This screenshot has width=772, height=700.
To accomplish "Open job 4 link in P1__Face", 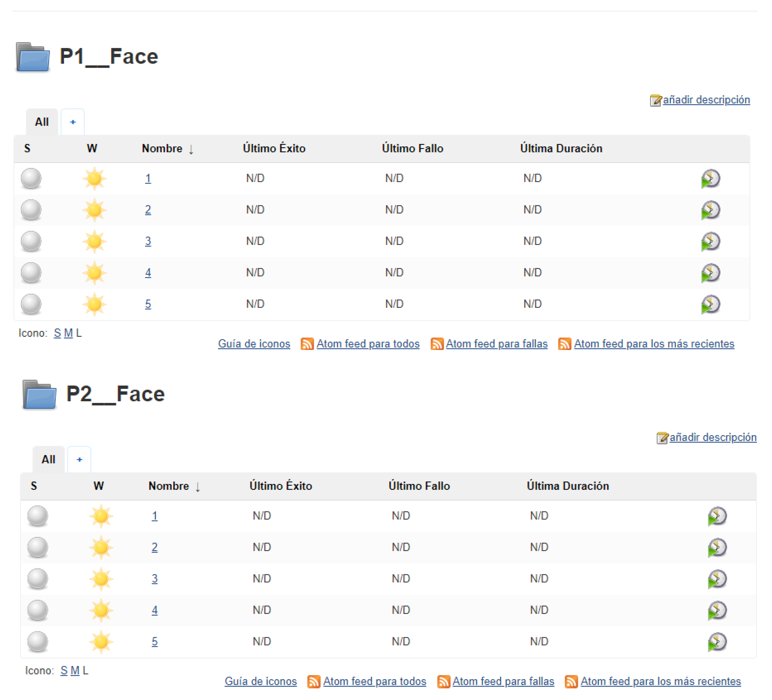I will tap(148, 273).
